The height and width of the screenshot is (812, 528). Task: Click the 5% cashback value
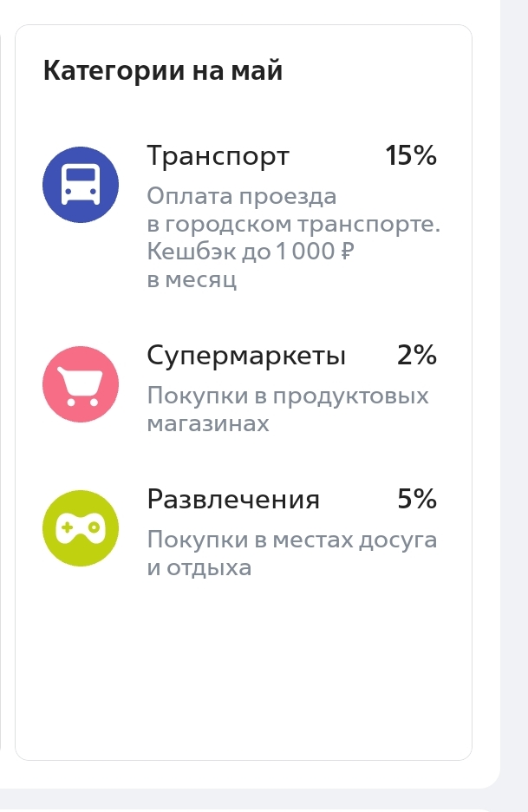tap(417, 500)
